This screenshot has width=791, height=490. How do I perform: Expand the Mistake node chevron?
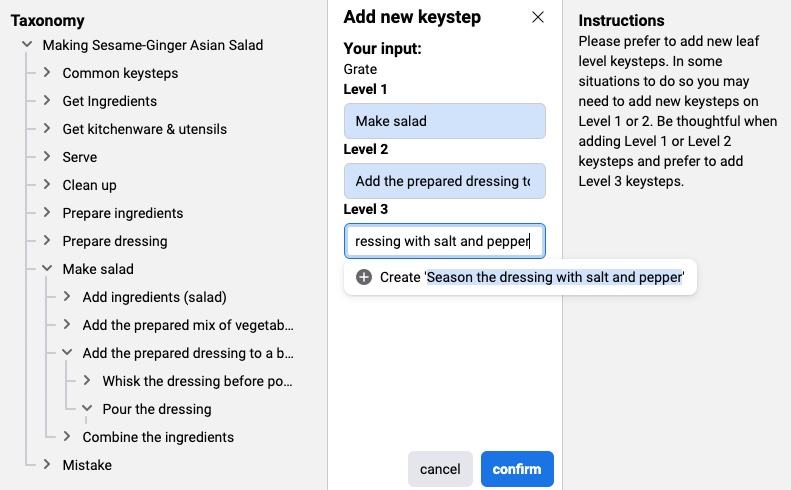47,465
